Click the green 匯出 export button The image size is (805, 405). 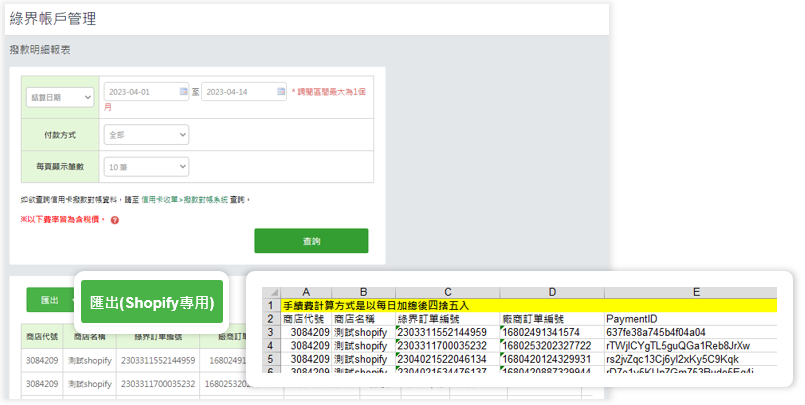point(50,300)
